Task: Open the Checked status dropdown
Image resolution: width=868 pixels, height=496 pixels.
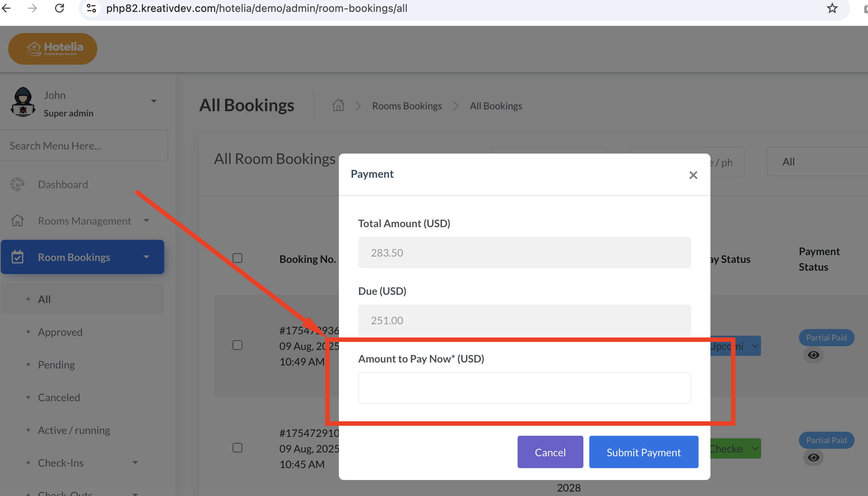Action: pyautogui.click(x=736, y=448)
